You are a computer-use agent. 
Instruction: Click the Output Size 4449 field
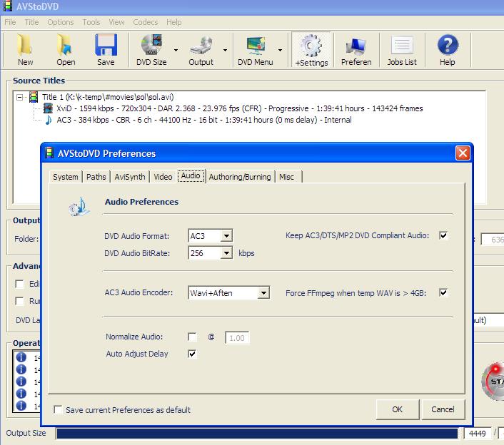point(478,434)
